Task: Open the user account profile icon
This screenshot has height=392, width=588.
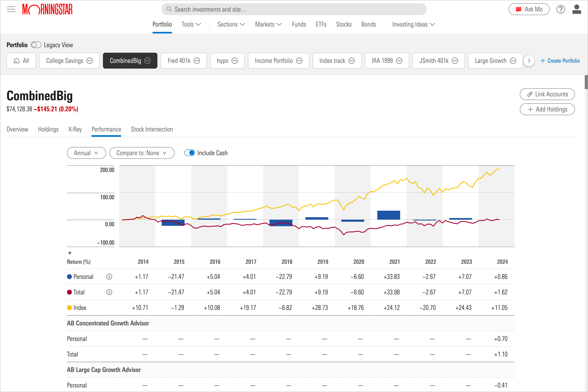Action: click(x=577, y=9)
